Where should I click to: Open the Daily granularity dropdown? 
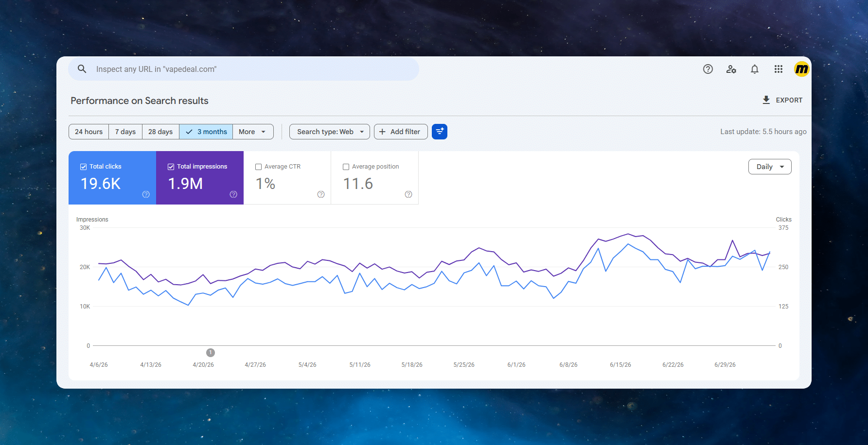coord(770,167)
